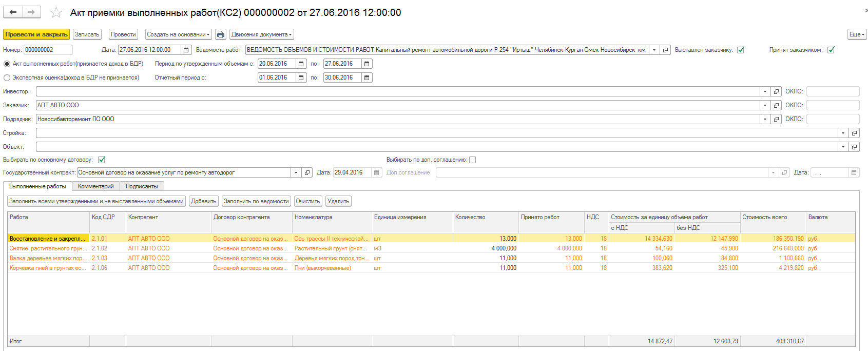
Task: Click the Объект input field
Action: 436,147
